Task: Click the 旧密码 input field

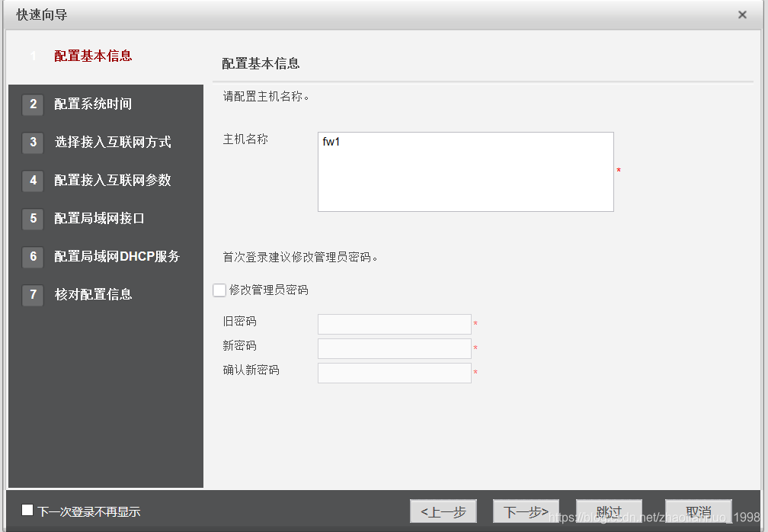Action: coord(395,324)
